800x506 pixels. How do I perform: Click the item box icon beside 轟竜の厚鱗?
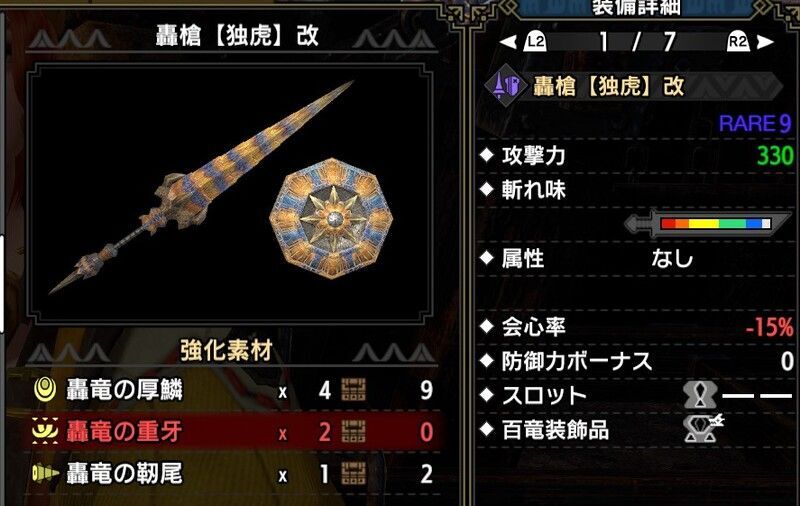point(353,390)
